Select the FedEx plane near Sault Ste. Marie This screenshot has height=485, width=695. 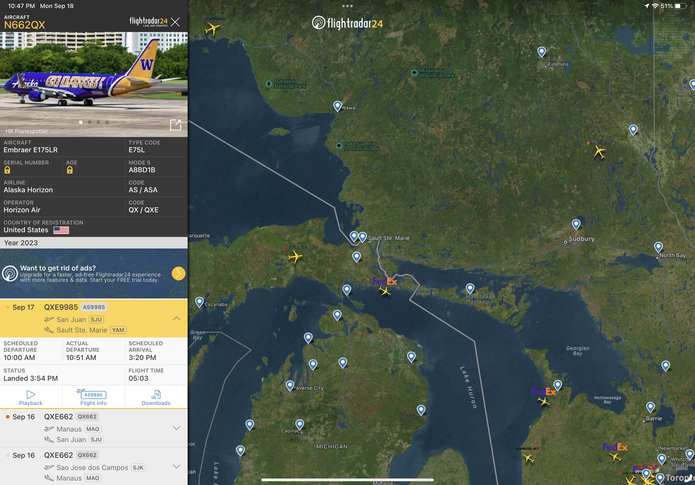[x=385, y=291]
